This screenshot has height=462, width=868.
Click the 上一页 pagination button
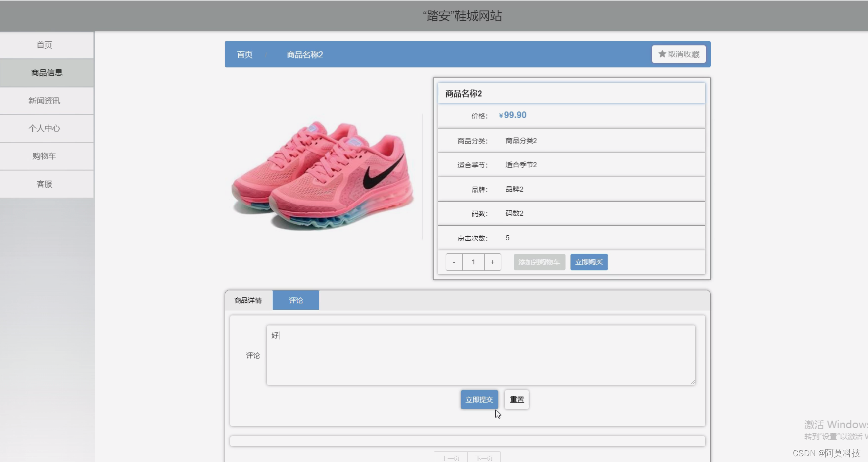[451, 458]
